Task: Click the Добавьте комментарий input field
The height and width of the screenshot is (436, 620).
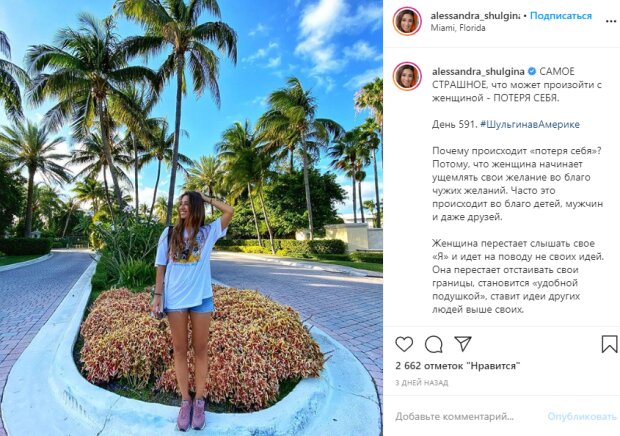Action: click(x=455, y=417)
